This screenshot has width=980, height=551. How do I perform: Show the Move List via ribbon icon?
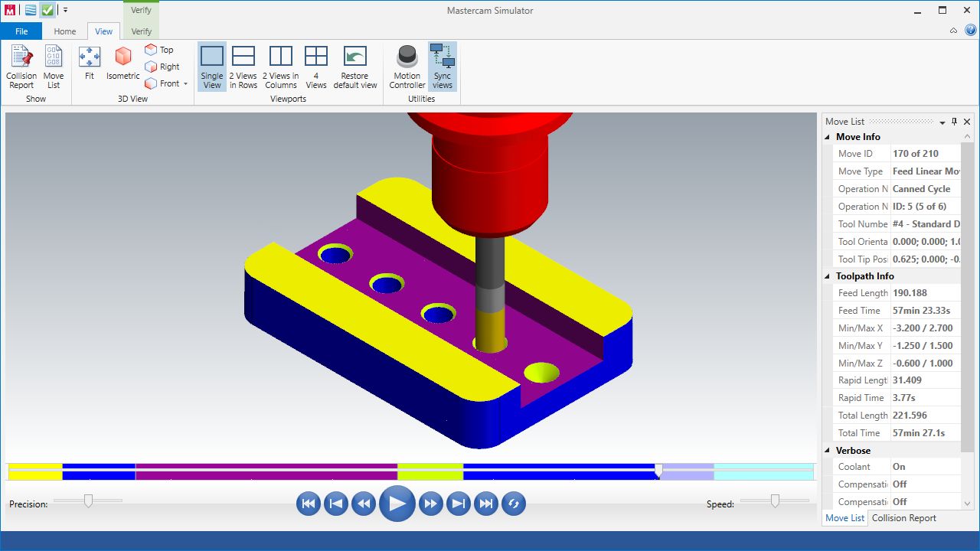click(x=54, y=67)
